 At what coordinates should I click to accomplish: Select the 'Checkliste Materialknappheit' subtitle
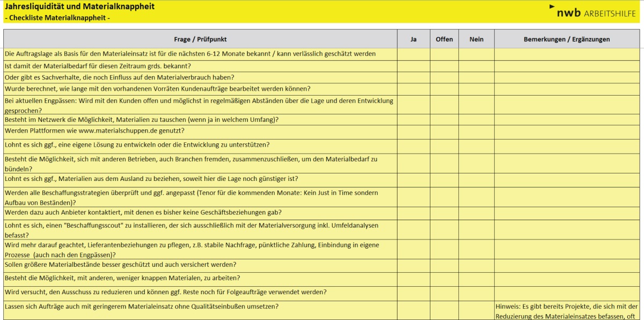(57, 18)
